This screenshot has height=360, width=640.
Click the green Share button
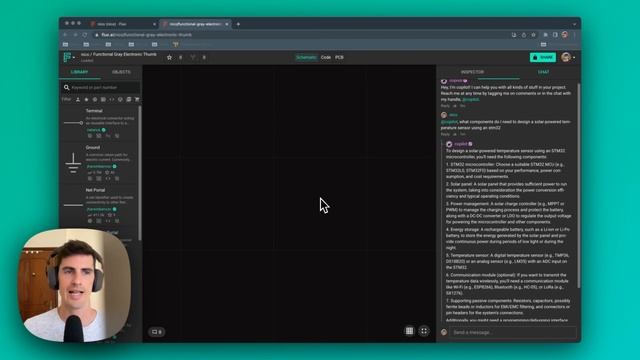point(543,58)
